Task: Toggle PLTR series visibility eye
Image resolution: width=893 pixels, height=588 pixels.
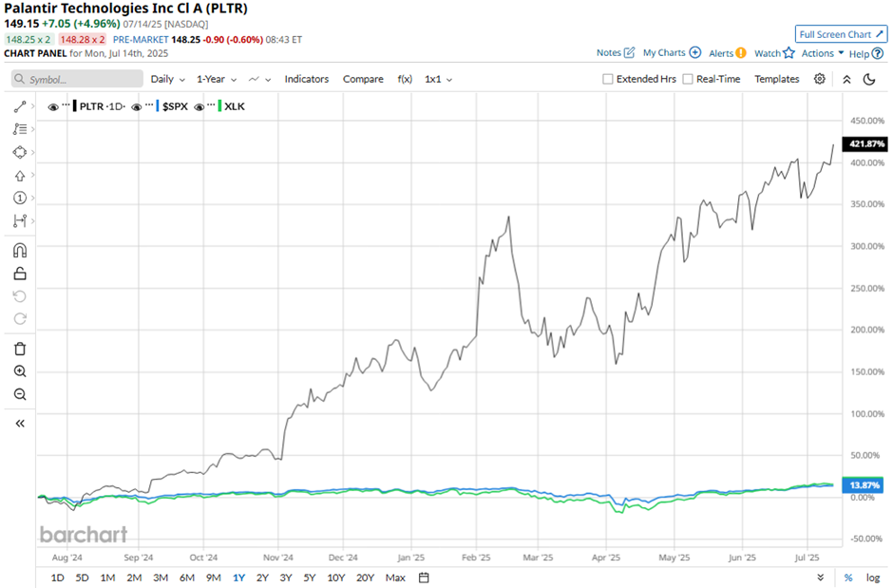Action: pyautogui.click(x=53, y=106)
